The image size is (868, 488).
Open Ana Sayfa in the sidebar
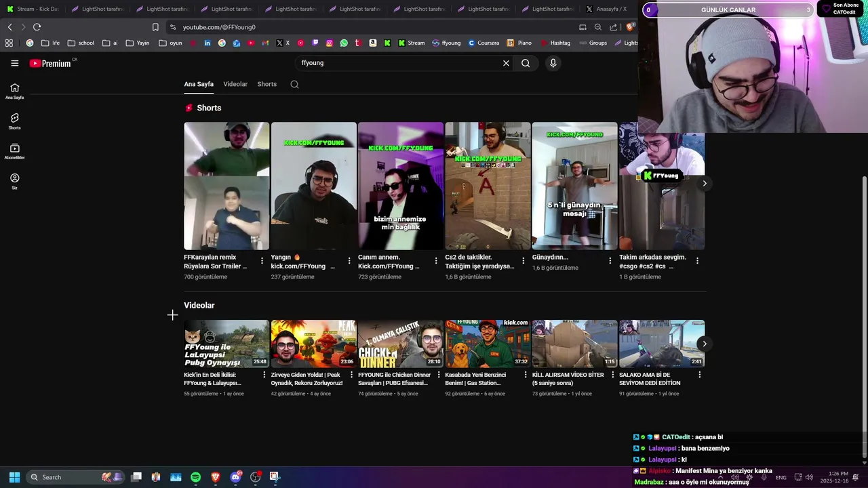(x=14, y=91)
